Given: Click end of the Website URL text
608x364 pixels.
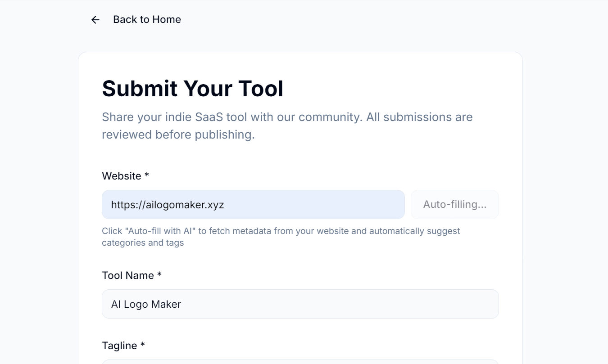Looking at the screenshot, I should pos(223,204).
